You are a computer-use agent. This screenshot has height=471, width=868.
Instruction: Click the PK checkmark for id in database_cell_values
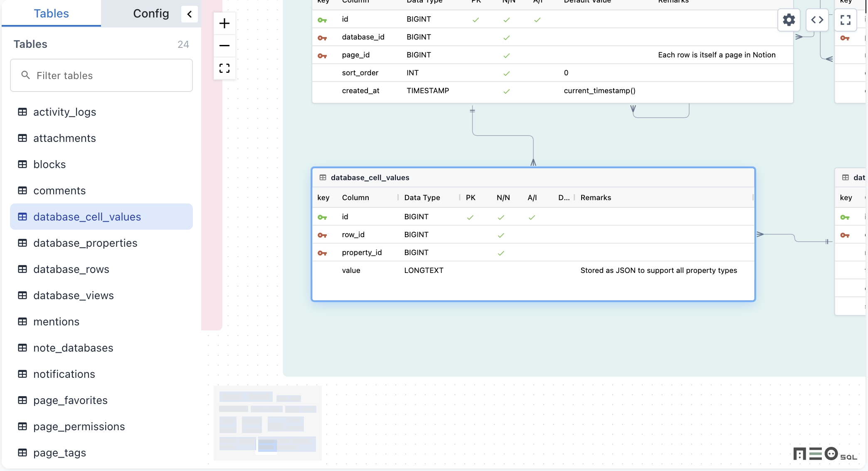(x=470, y=217)
